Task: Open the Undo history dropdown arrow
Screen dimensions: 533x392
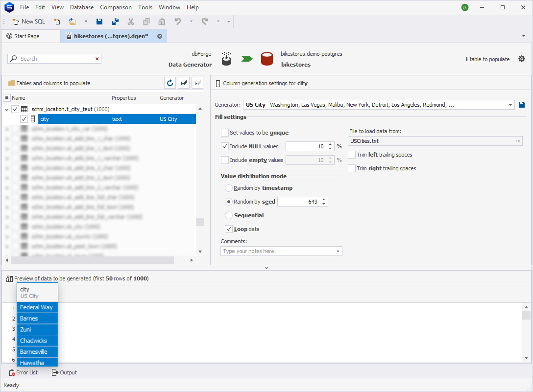Action: [191, 22]
